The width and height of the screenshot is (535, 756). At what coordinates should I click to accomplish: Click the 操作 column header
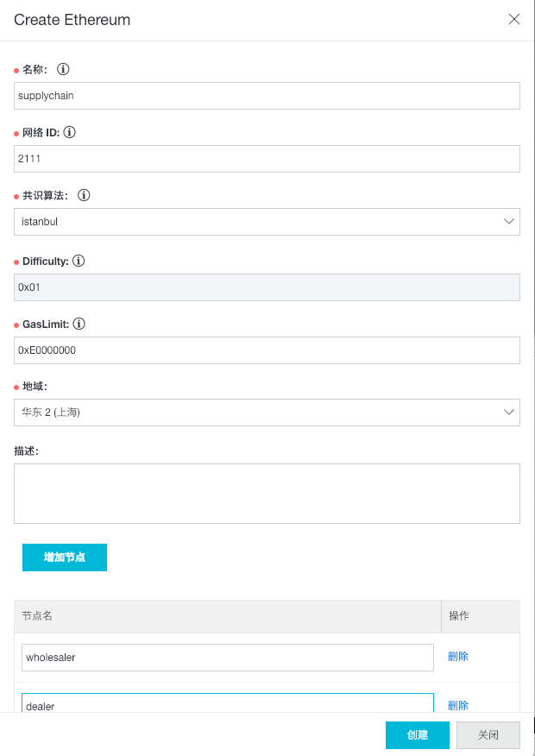[456, 615]
